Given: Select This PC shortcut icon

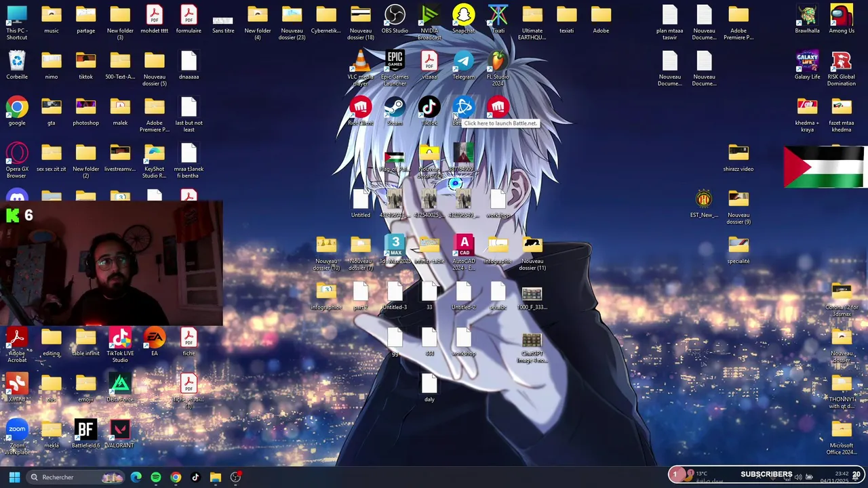Looking at the screenshot, I should pos(17,22).
